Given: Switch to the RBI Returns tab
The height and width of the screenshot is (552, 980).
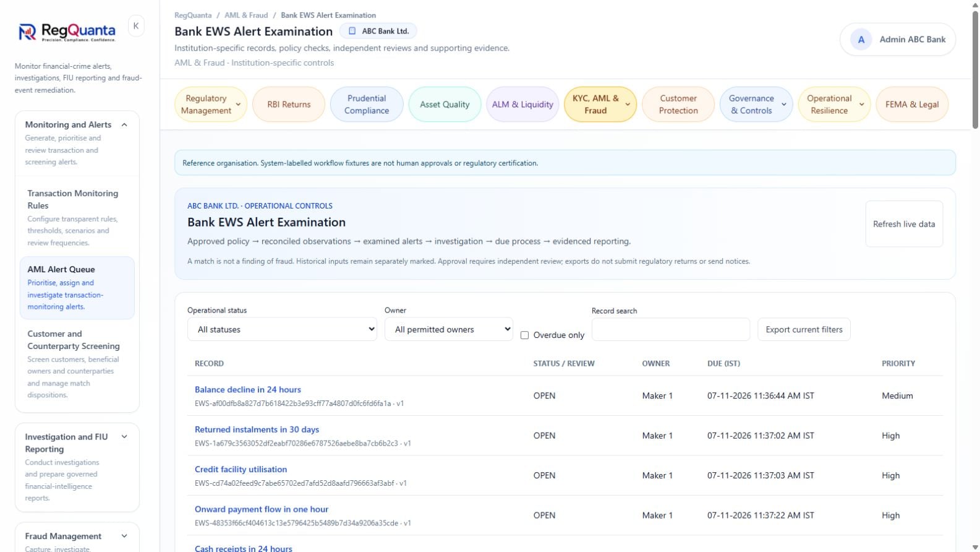Looking at the screenshot, I should 289,105.
